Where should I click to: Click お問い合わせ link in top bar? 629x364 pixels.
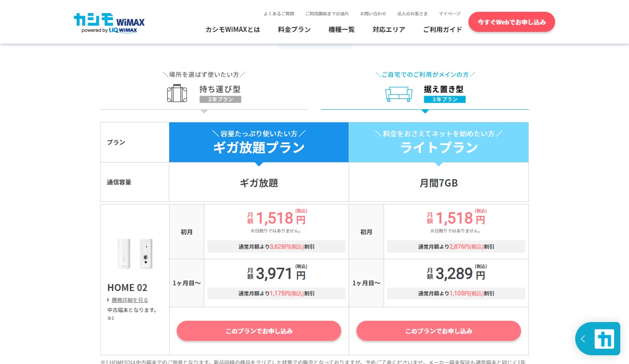point(373,14)
